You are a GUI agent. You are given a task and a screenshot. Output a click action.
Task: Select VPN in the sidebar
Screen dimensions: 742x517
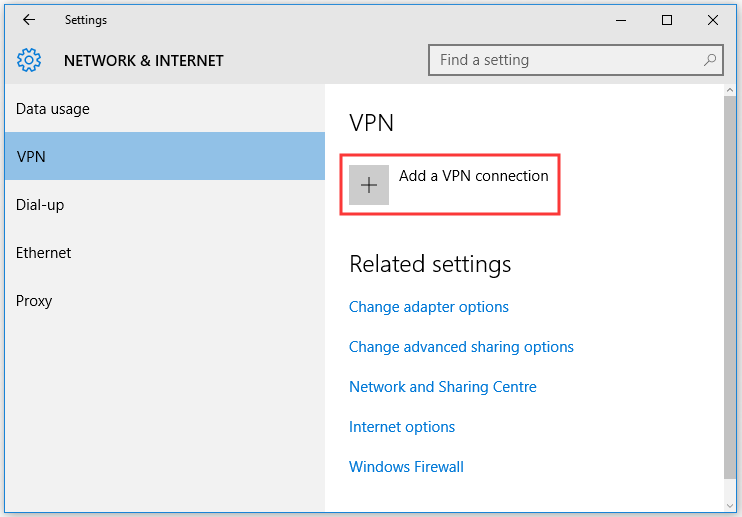click(x=165, y=157)
